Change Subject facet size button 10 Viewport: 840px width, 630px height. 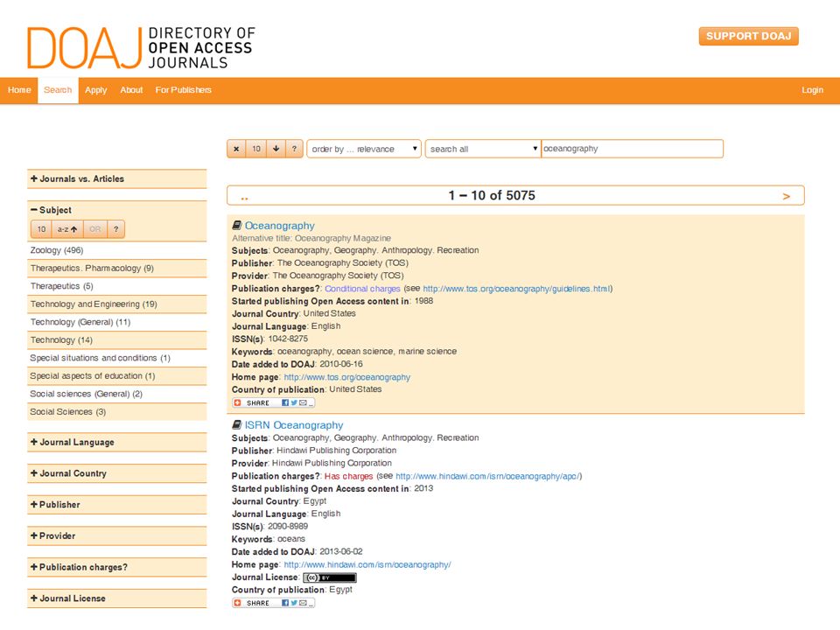(x=41, y=229)
